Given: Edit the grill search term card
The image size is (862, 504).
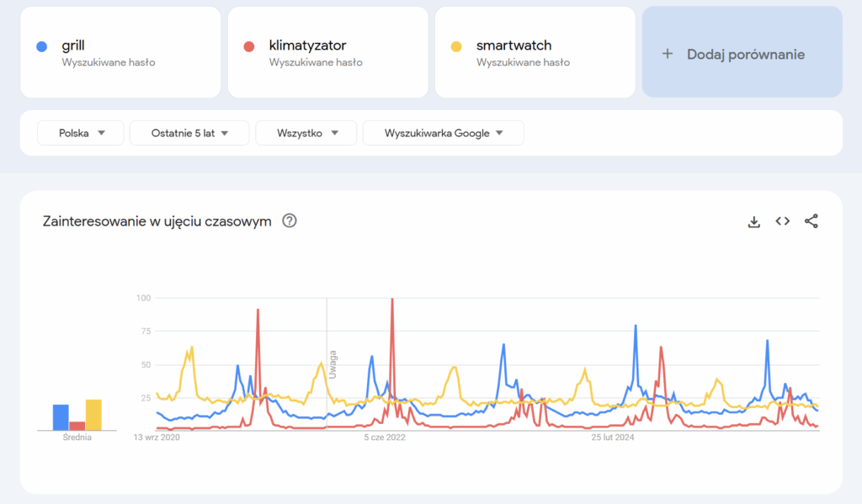Looking at the screenshot, I should pyautogui.click(x=120, y=52).
